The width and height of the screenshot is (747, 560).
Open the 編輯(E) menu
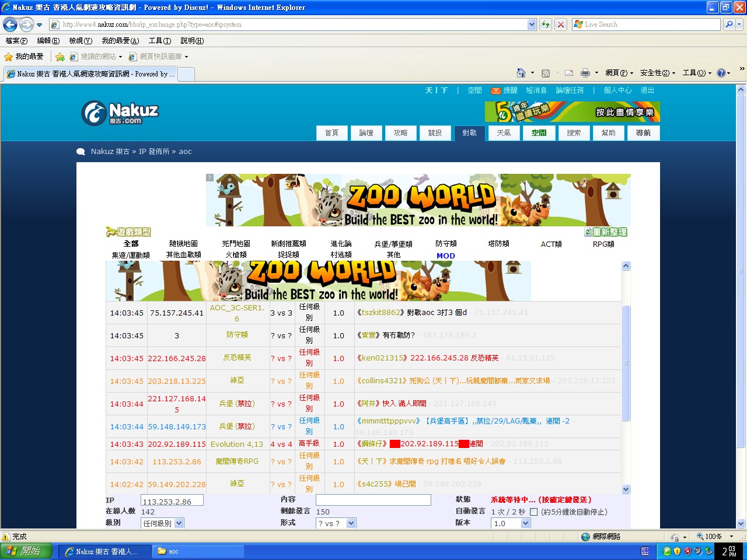(48, 41)
